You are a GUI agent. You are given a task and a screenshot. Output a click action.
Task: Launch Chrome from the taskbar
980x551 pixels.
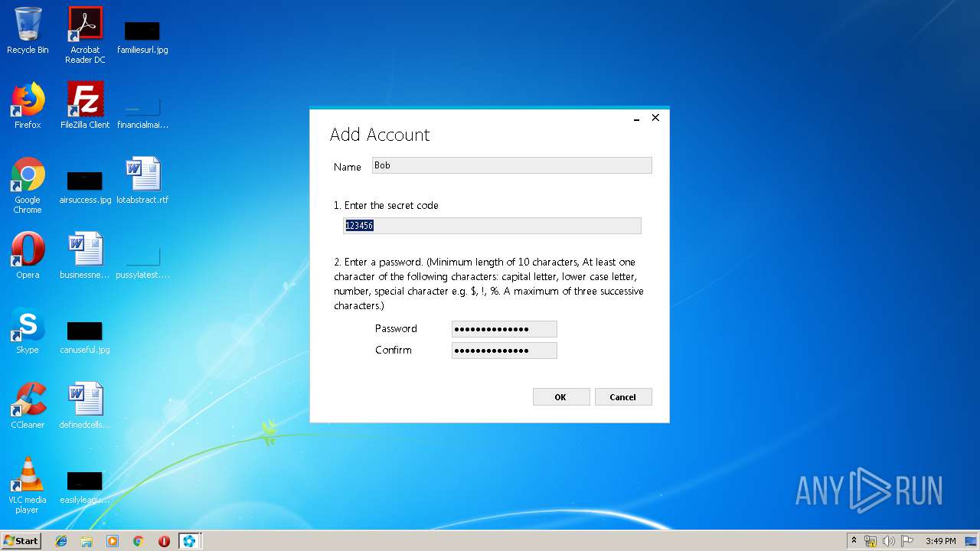point(138,541)
